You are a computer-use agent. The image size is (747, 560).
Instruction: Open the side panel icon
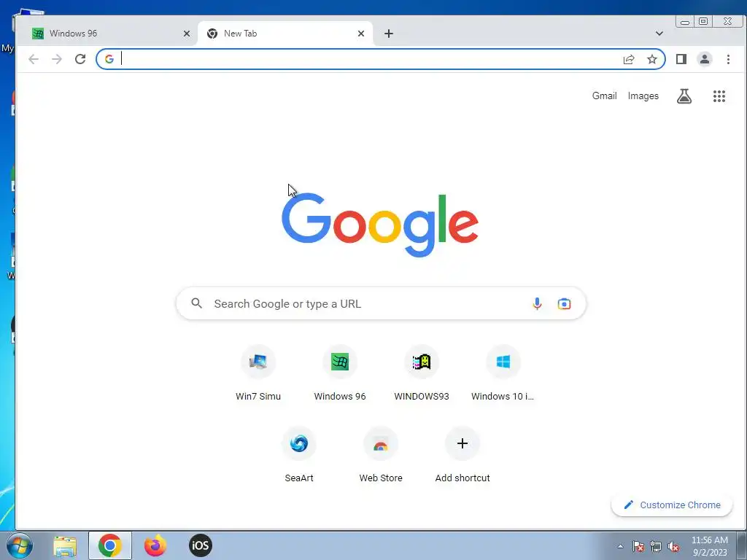coord(681,59)
